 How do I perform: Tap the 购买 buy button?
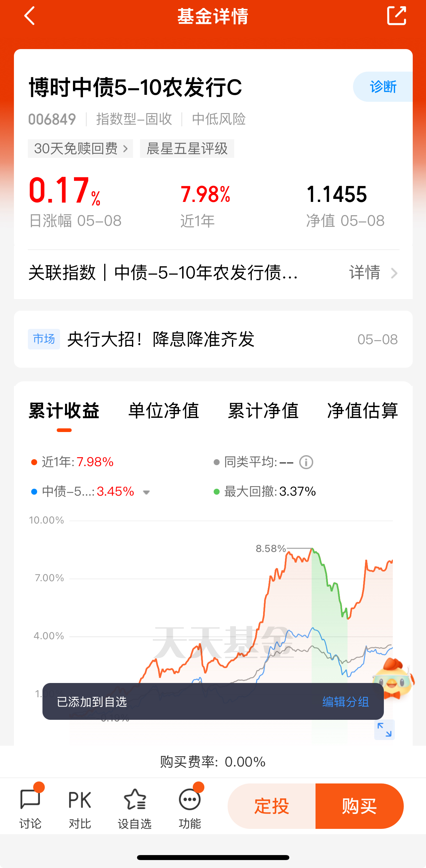click(360, 806)
